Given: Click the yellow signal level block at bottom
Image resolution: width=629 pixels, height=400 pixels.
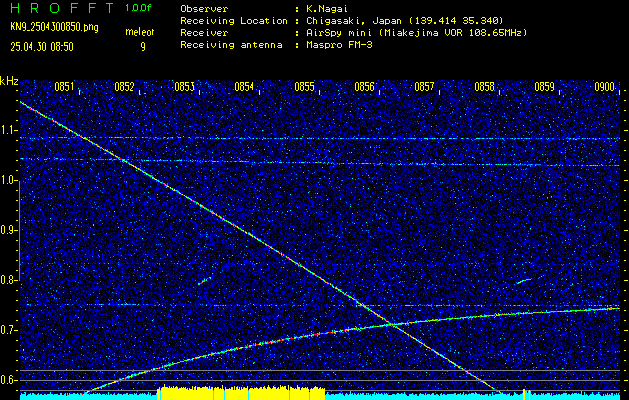Looking at the screenshot, I should [x=241, y=393].
